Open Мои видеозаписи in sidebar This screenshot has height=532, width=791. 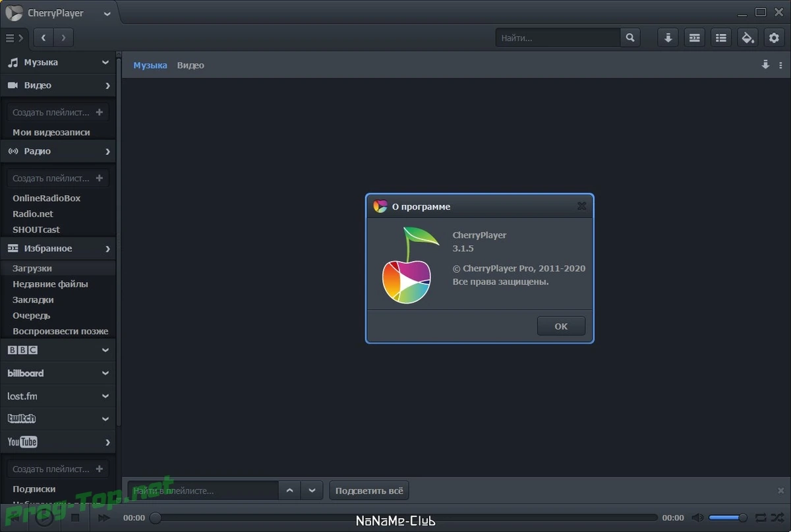(x=51, y=132)
